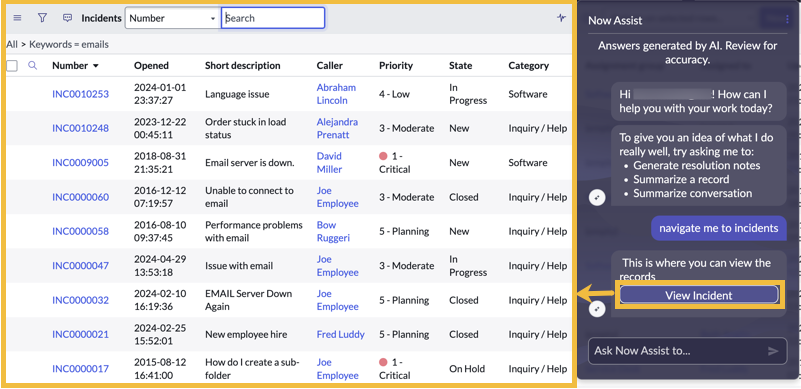Image resolution: width=801 pixels, height=389 pixels.
Task: Open caller David Miller
Action: 329,163
